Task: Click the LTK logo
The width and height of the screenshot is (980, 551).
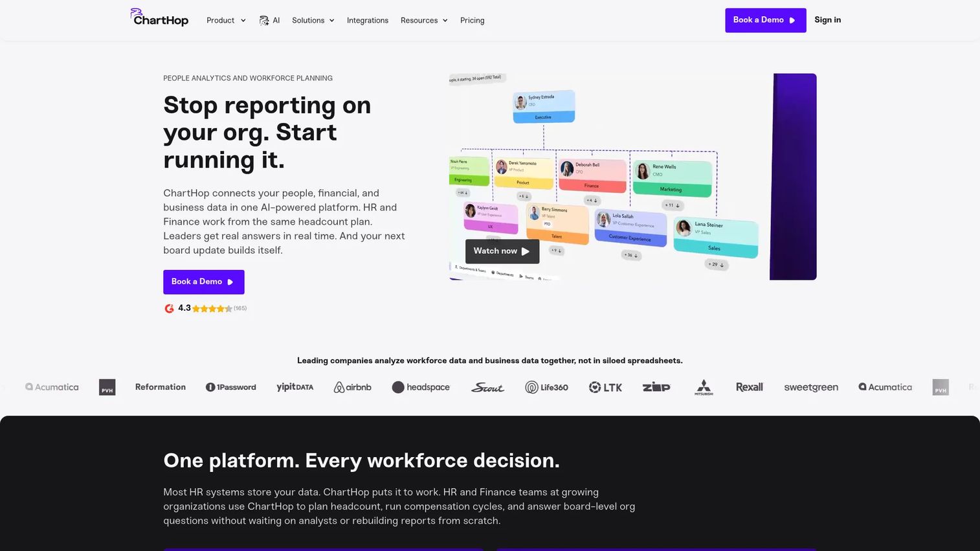Action: [x=605, y=387]
